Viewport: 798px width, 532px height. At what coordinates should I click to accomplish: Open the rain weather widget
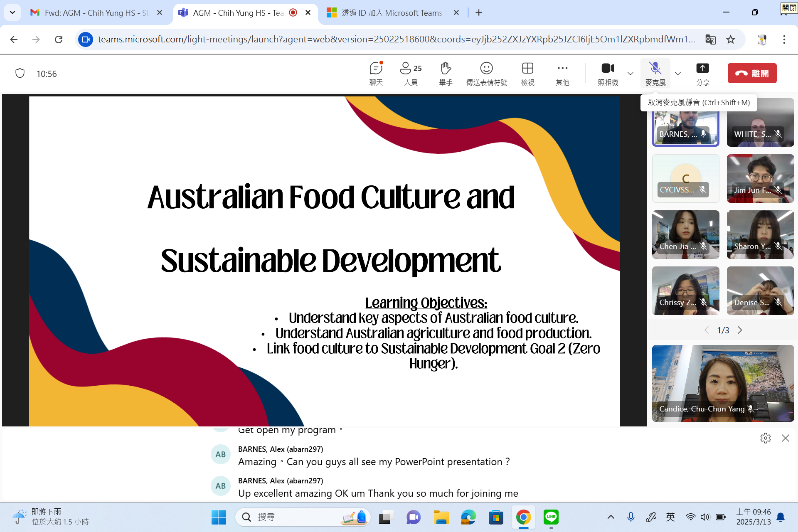point(50,517)
